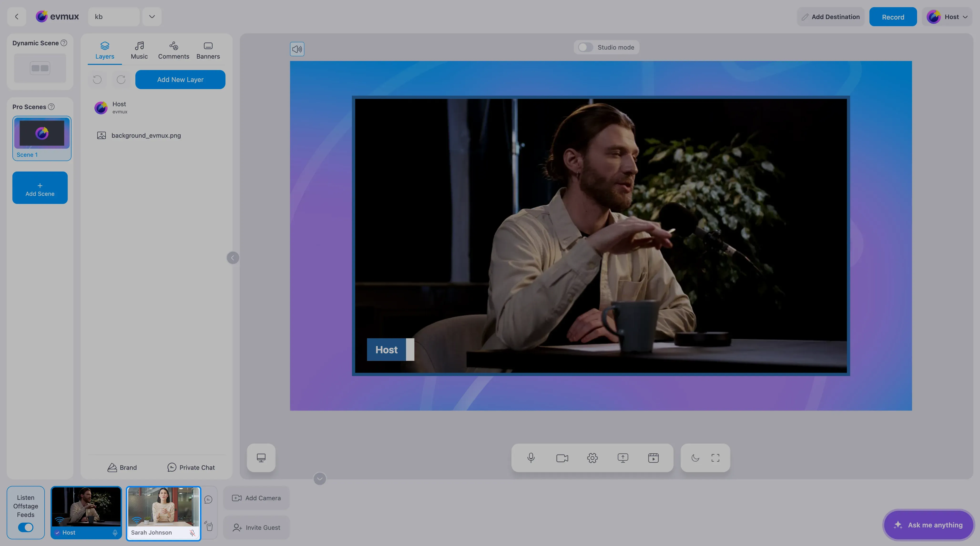Enable the Studio mode switch
The height and width of the screenshot is (546, 980).
coord(586,47)
